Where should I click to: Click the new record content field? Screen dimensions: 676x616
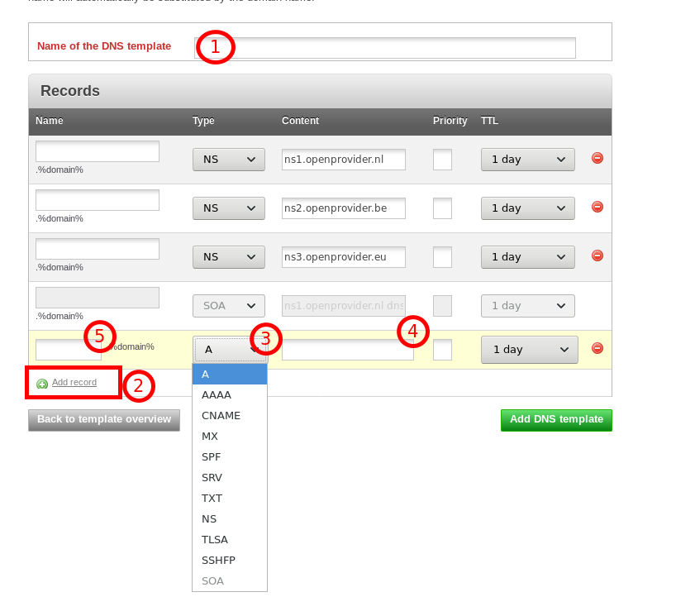(x=347, y=350)
